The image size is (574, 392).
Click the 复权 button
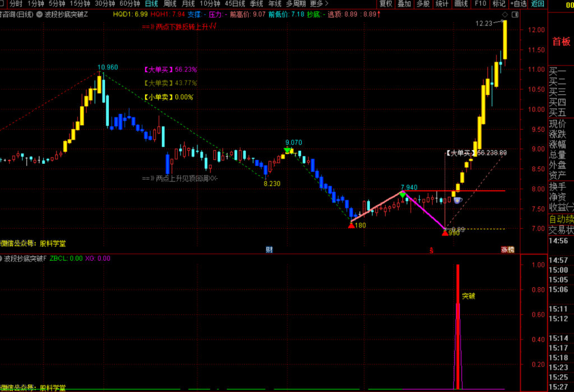[386, 4]
